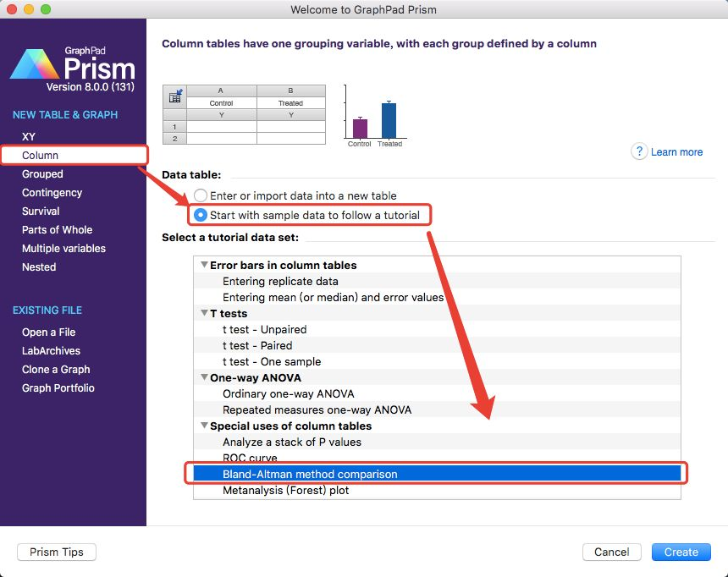
Task: Select 't test - Paired' data set
Action: [x=437, y=345]
